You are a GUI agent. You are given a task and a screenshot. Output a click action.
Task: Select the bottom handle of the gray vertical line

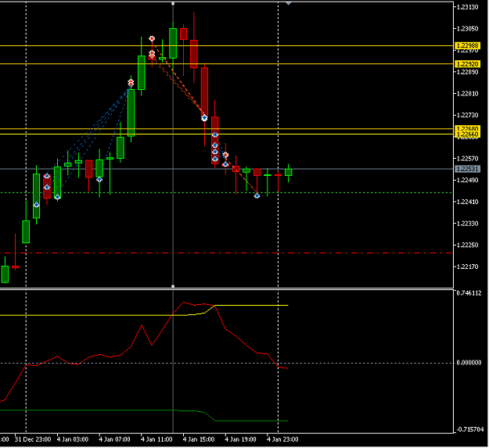coord(173,286)
